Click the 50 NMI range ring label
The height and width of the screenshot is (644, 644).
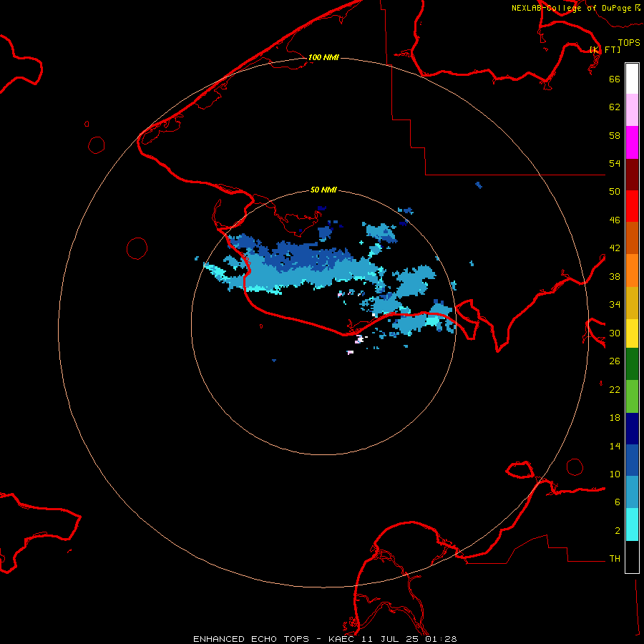point(323,190)
